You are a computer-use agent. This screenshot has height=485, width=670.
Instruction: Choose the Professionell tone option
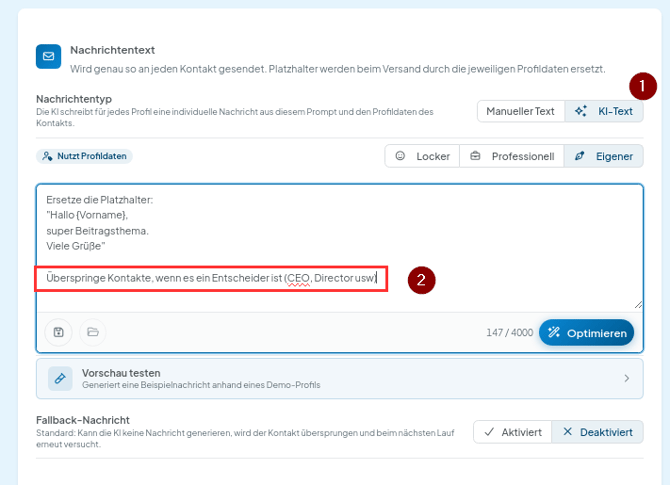tap(512, 156)
